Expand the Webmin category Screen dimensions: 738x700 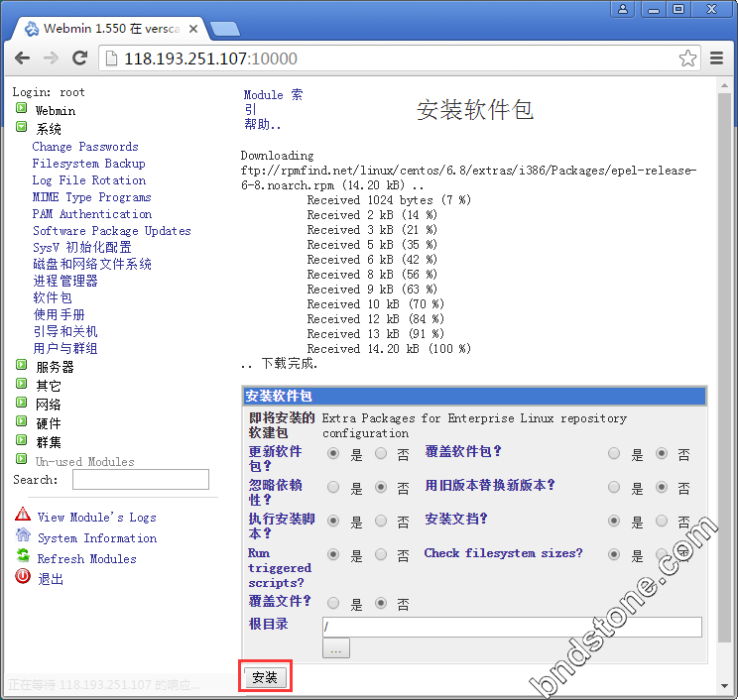coord(21,108)
